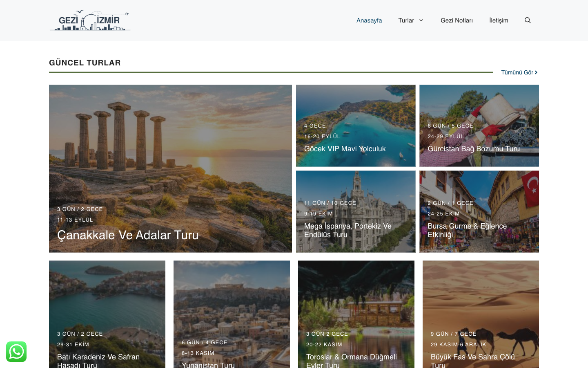Click the 29 KASIM-6 ARALIK date text
This screenshot has height=368, width=588.
[x=459, y=344]
